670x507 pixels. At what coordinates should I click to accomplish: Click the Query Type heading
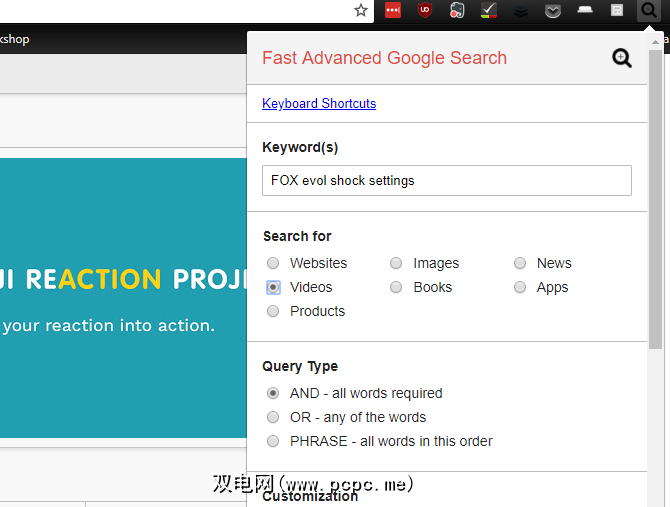click(x=300, y=366)
